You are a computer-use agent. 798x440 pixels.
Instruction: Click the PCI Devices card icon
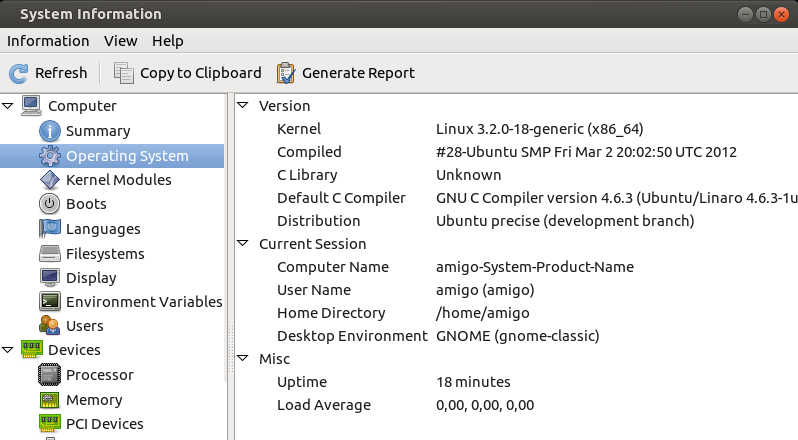point(49,423)
